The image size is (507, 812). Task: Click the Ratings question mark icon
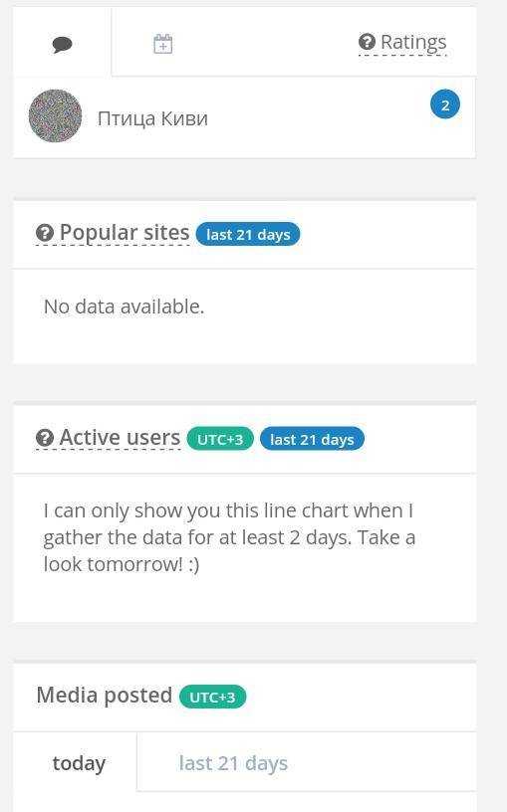[367, 42]
